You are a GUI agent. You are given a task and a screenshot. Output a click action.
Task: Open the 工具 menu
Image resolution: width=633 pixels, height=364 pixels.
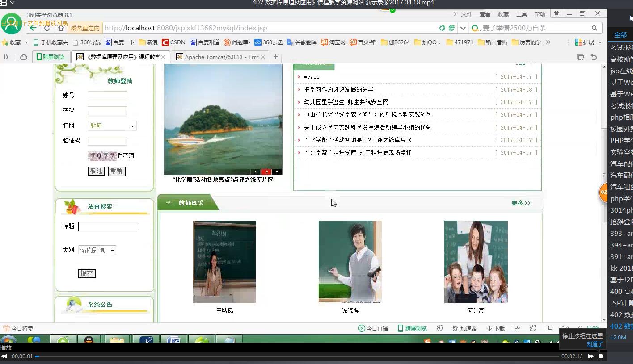[522, 14]
